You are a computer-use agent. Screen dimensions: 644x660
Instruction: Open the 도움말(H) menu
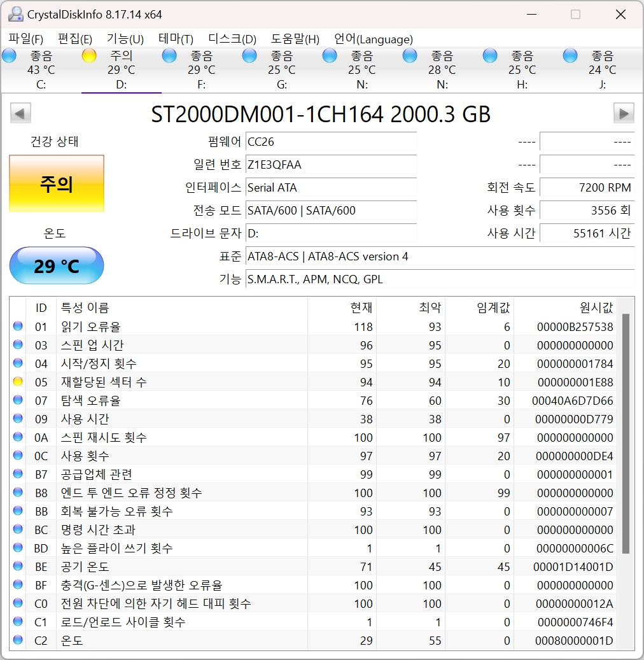[x=295, y=39]
